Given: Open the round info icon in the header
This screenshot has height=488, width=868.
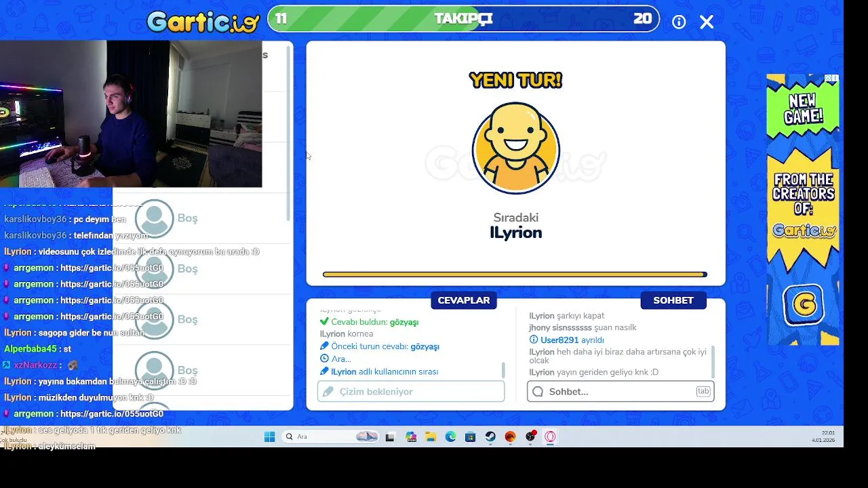Looking at the screenshot, I should point(679,22).
